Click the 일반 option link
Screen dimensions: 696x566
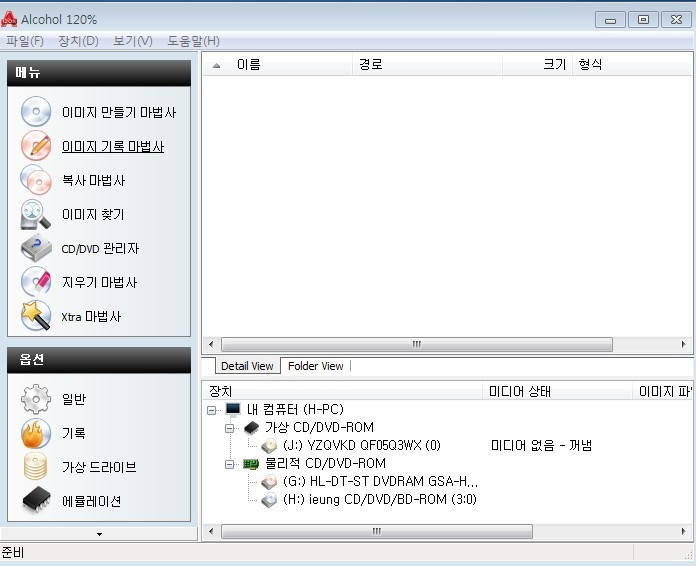pyautogui.click(x=74, y=400)
